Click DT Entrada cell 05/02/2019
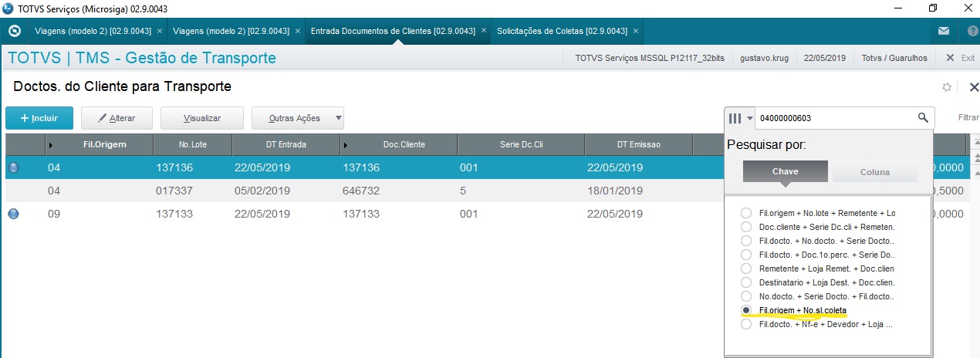Screen dimensions: 980x358 click(x=262, y=191)
